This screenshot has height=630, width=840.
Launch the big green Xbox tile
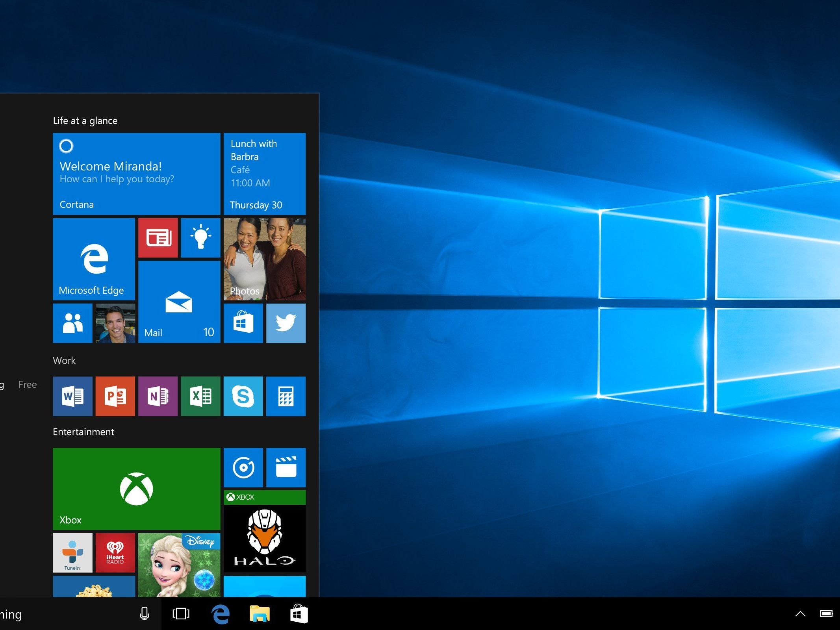tap(136, 489)
